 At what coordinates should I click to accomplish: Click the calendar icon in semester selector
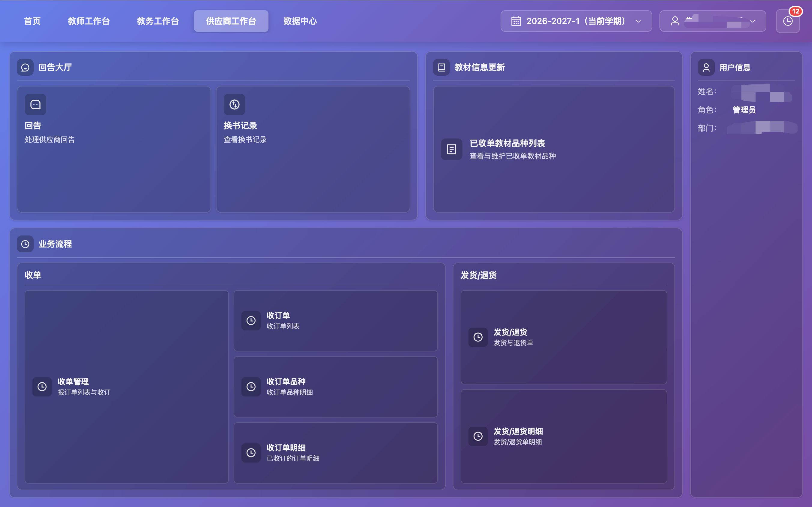click(x=516, y=21)
